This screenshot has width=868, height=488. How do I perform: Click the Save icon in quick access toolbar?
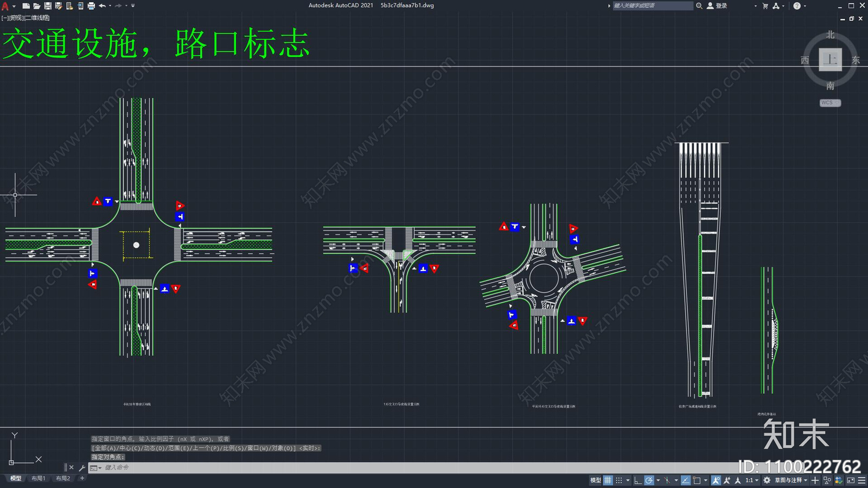pyautogui.click(x=48, y=6)
